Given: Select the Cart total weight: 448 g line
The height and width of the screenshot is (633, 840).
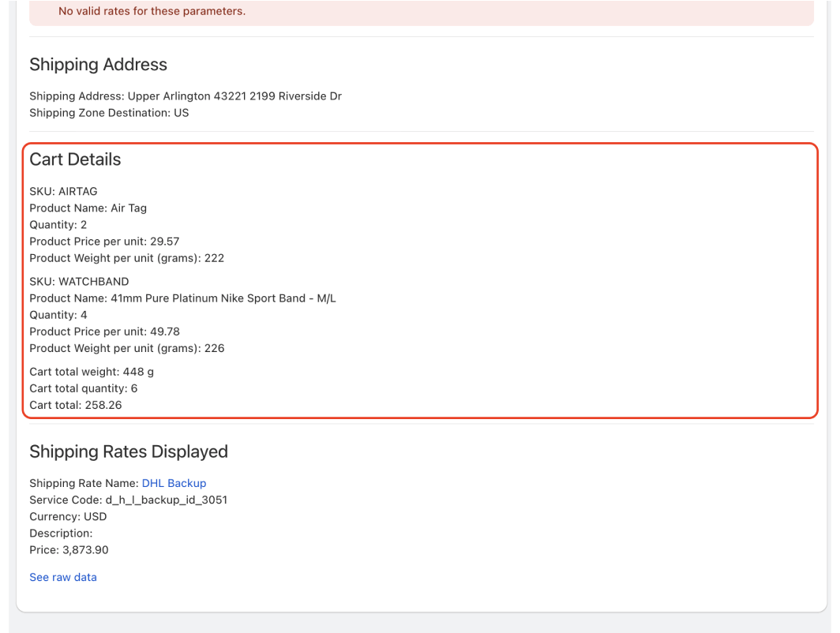Looking at the screenshot, I should coord(92,372).
